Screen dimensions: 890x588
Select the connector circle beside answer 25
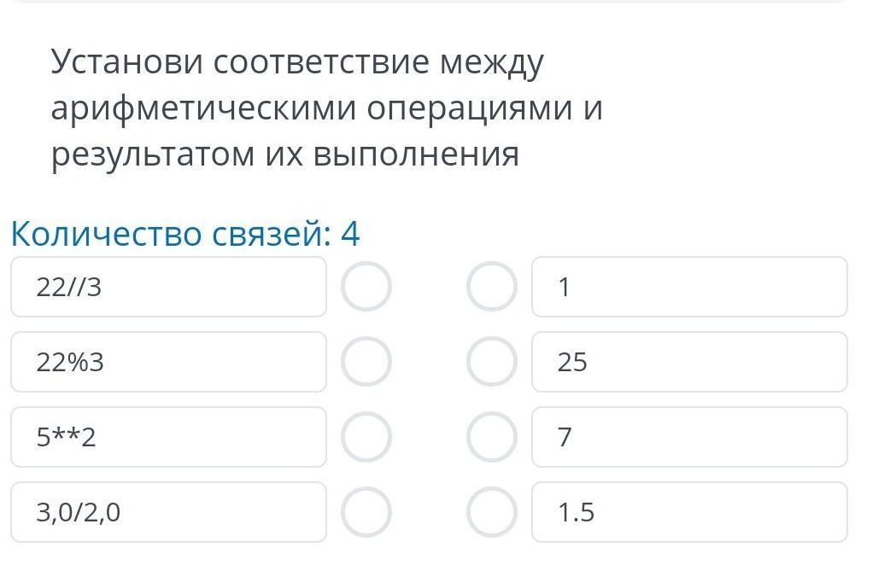click(x=492, y=362)
